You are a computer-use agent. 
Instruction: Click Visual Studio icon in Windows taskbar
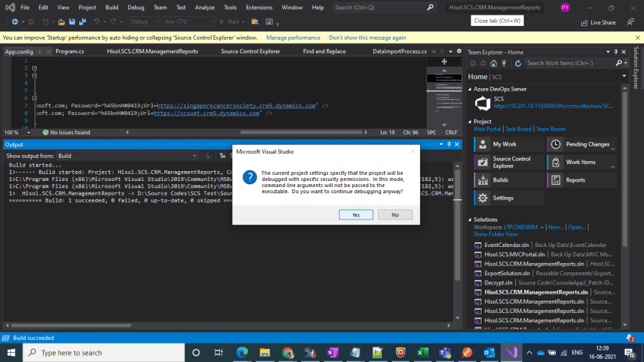511,352
